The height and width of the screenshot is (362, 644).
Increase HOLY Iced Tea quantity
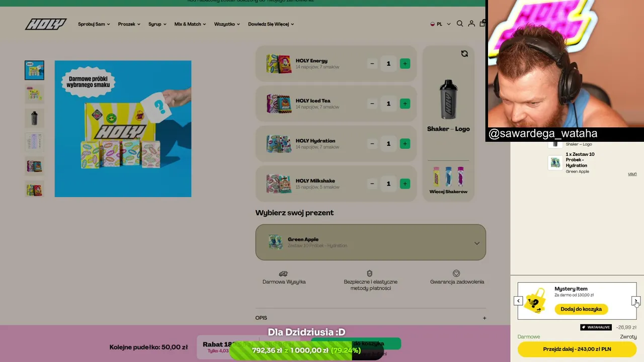(x=405, y=104)
